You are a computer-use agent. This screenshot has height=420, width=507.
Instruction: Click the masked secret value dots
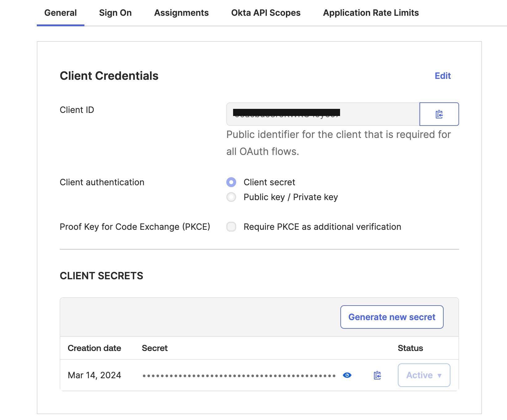click(239, 376)
